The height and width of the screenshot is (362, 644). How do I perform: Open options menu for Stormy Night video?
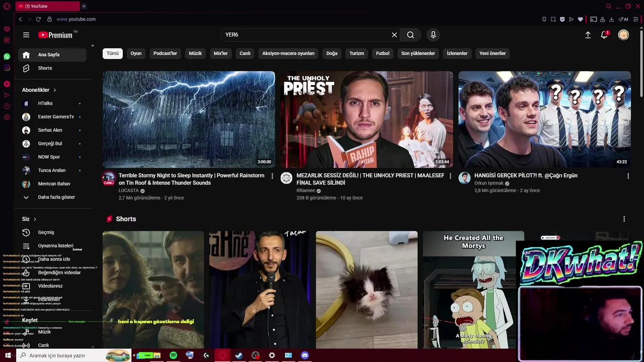[272, 176]
